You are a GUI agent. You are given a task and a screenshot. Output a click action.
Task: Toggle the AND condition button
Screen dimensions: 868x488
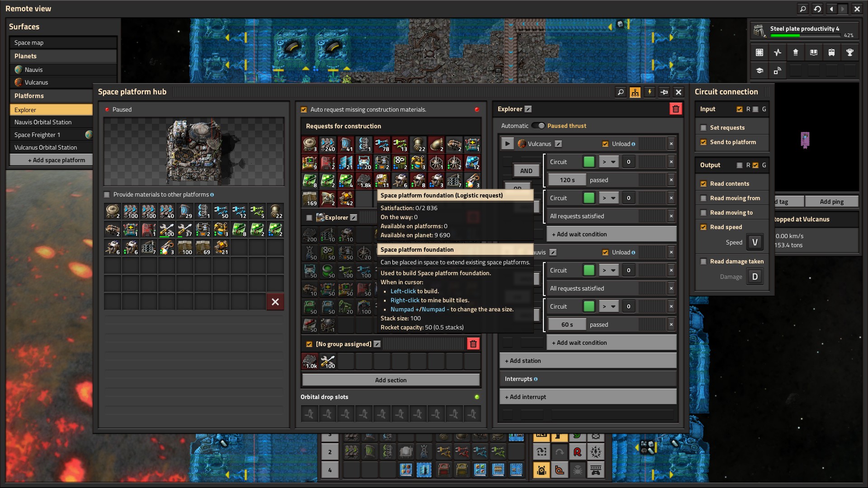pyautogui.click(x=526, y=171)
